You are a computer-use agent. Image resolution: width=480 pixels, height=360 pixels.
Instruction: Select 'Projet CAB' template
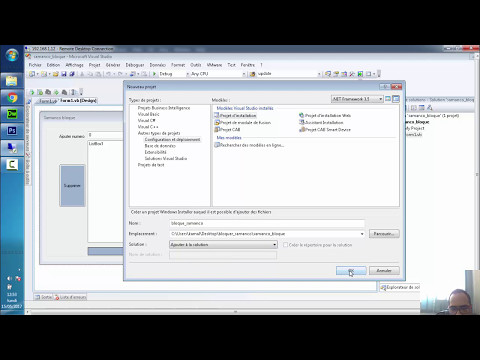227,130
